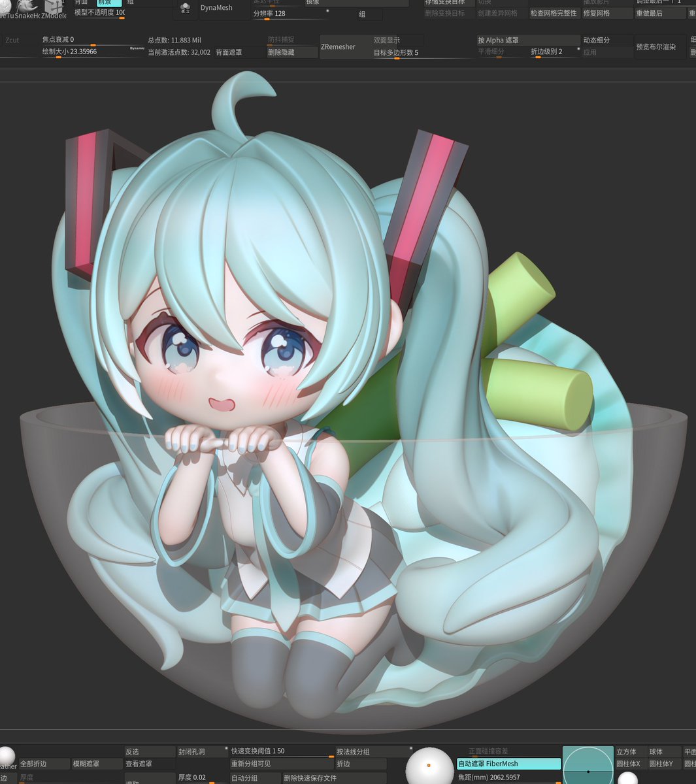Screen dimensions: 696x784
Task: Adjust 模型不透明度 opacity slider
Action: [99, 13]
